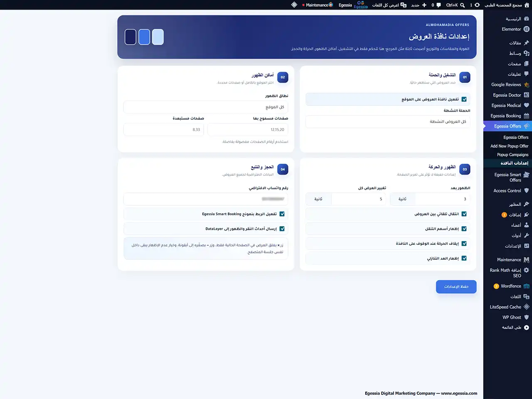Click the مقالات pin icon

(x=527, y=43)
